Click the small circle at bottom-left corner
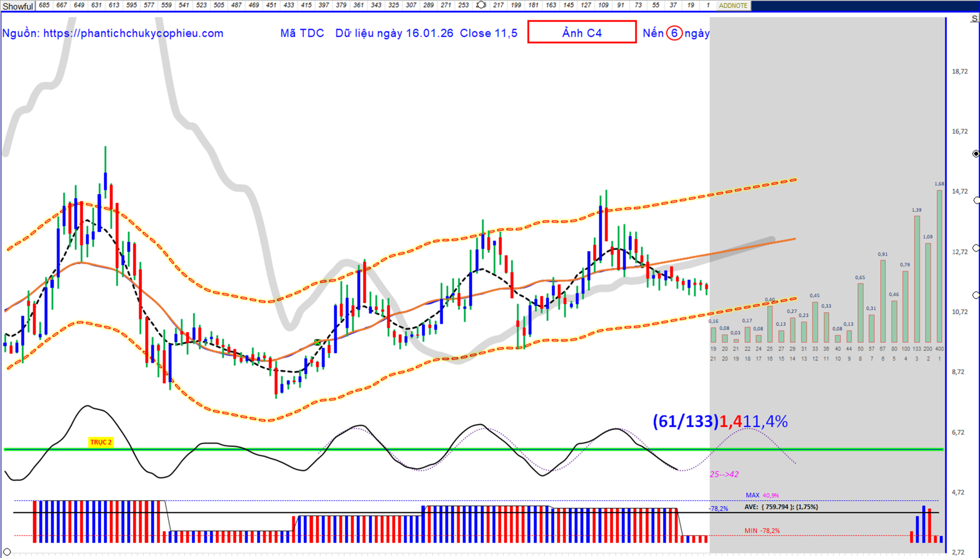This screenshot has height=558, width=980. (7, 552)
